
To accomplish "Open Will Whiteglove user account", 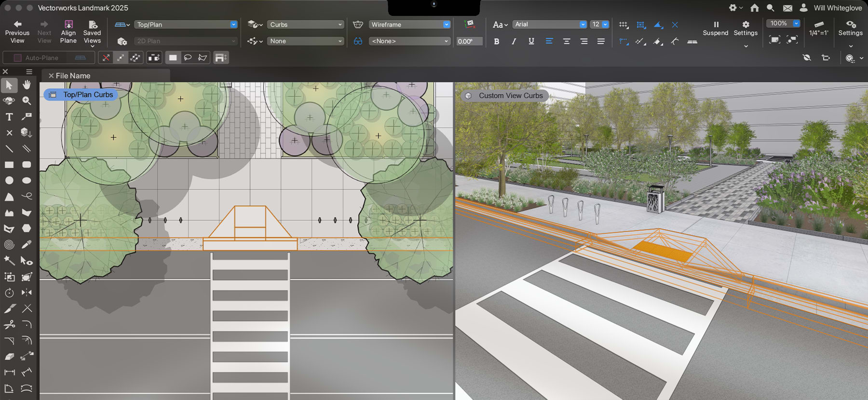I will (832, 8).
